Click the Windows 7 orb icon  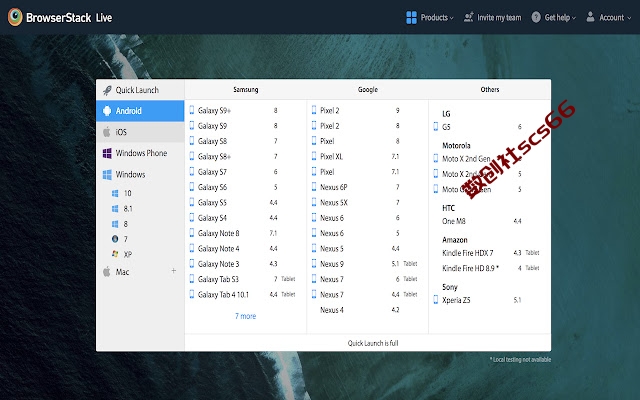(x=115, y=239)
